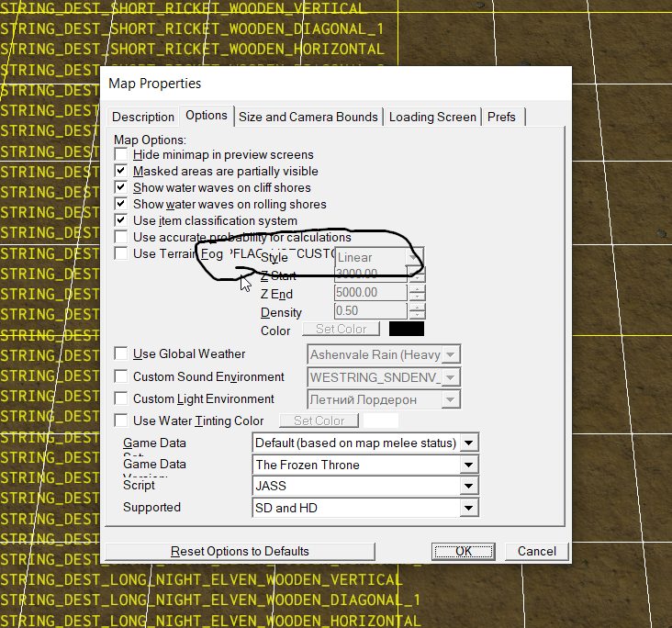Screen dimensions: 672x628
Task: Click the white water tint swatch
Action: point(381,421)
